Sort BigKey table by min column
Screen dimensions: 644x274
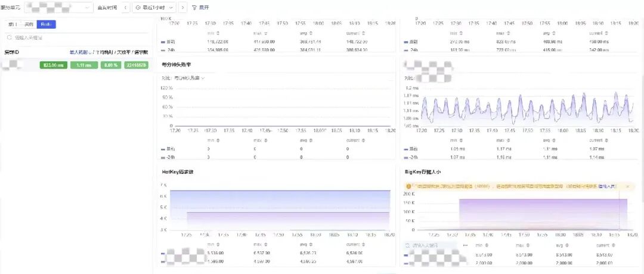point(487,245)
